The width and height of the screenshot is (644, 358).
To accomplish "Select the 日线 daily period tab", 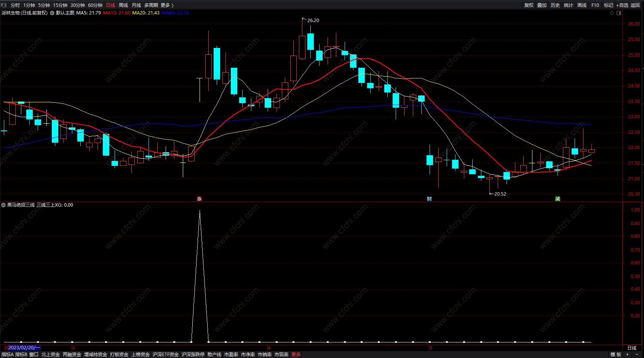I will pos(110,5).
